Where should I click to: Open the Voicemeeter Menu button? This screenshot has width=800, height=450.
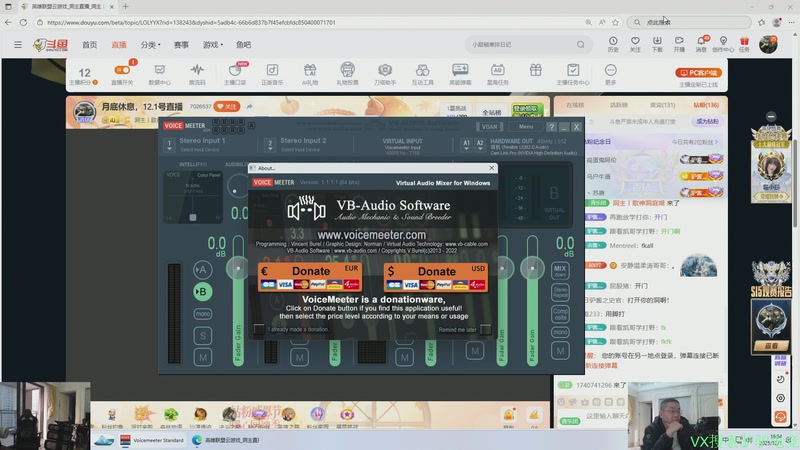click(x=526, y=127)
